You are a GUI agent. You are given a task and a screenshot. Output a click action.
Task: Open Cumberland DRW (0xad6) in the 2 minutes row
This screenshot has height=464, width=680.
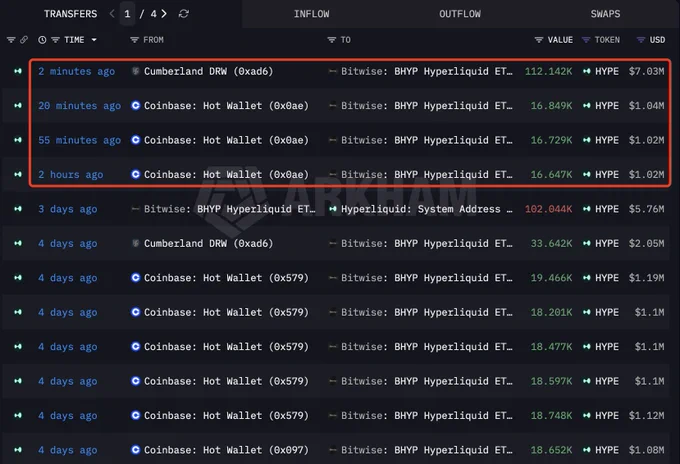[x=209, y=71]
